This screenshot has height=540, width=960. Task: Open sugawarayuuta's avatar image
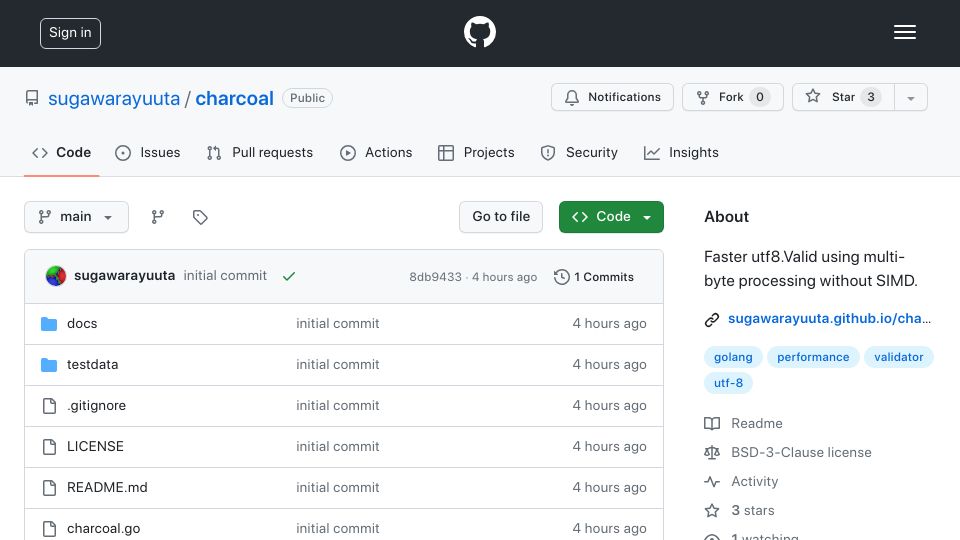click(x=56, y=276)
